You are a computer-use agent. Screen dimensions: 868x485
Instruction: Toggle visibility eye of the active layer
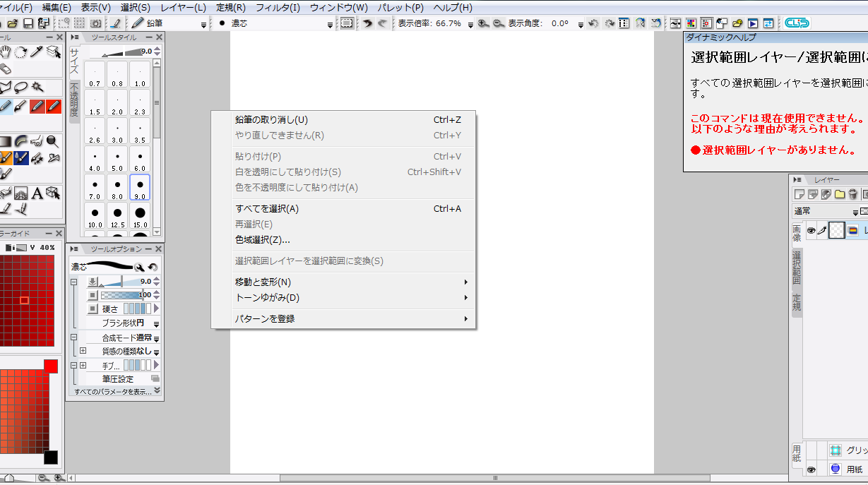(811, 230)
